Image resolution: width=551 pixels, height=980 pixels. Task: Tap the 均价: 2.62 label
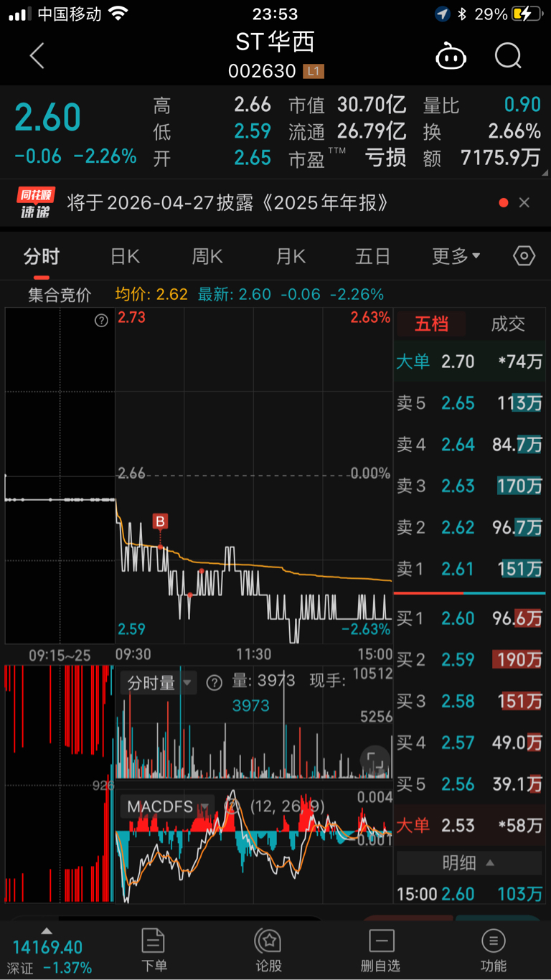tap(151, 294)
